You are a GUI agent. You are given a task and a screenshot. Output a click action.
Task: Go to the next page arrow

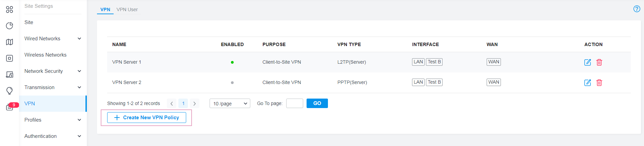tap(195, 104)
